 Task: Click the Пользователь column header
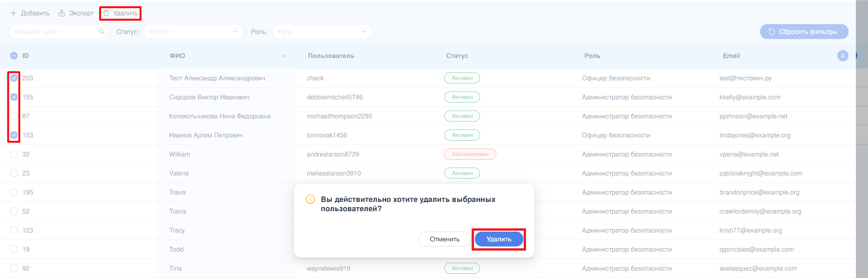(x=331, y=56)
